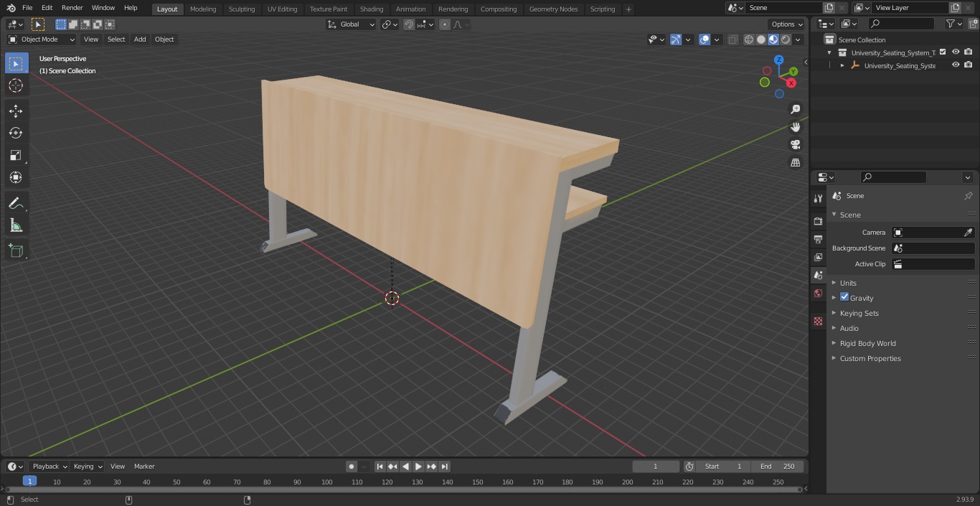This screenshot has height=506, width=980.
Task: Open the View Layer properties tab
Action: pyautogui.click(x=818, y=257)
